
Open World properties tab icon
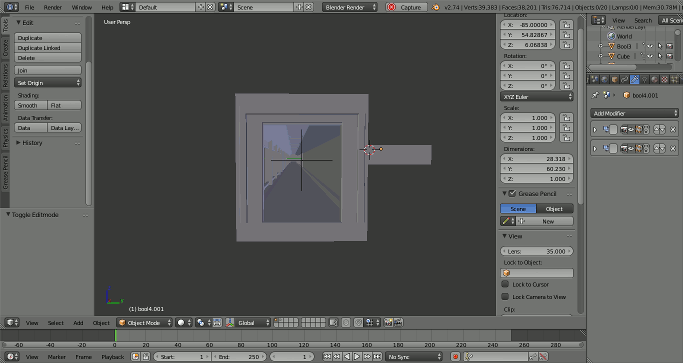[x=605, y=79]
